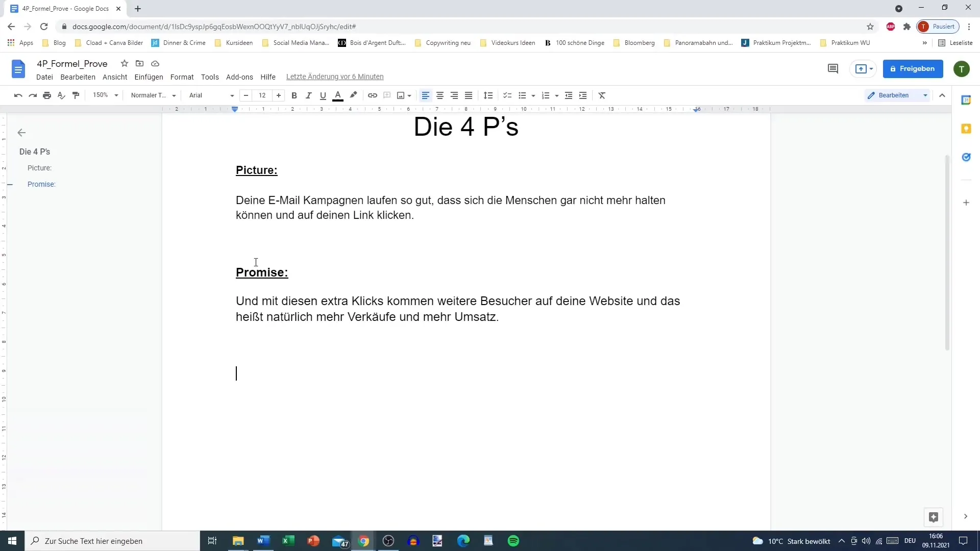Open the Einfügen menu
980x551 pixels.
coord(149,77)
